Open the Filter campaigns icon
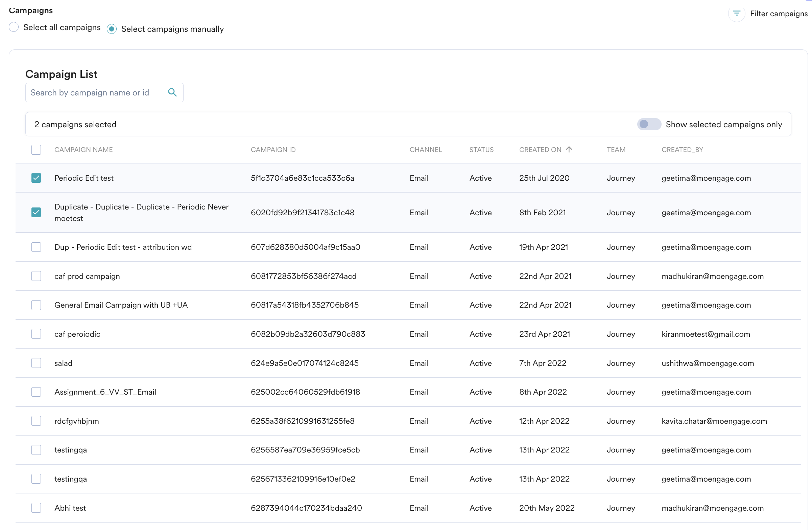812x530 pixels. 737,14
